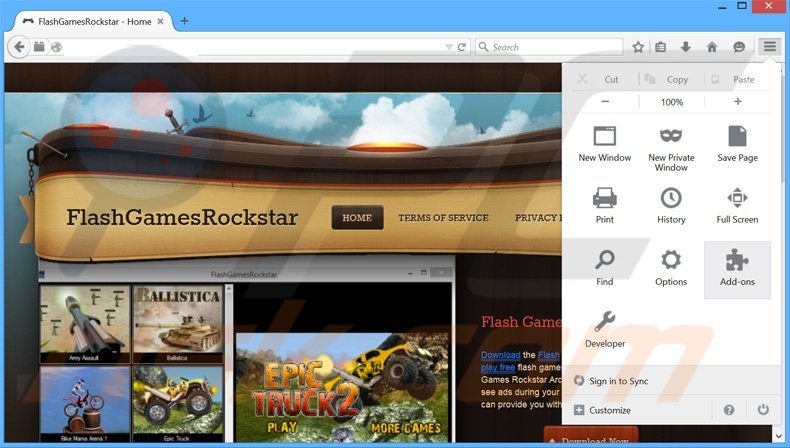Click the Search input field
Screen dimensions: 790x448
[x=549, y=47]
